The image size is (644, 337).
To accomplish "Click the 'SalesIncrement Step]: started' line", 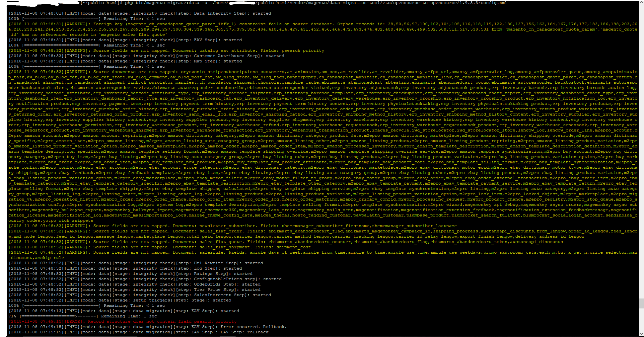I will [x=140, y=295].
